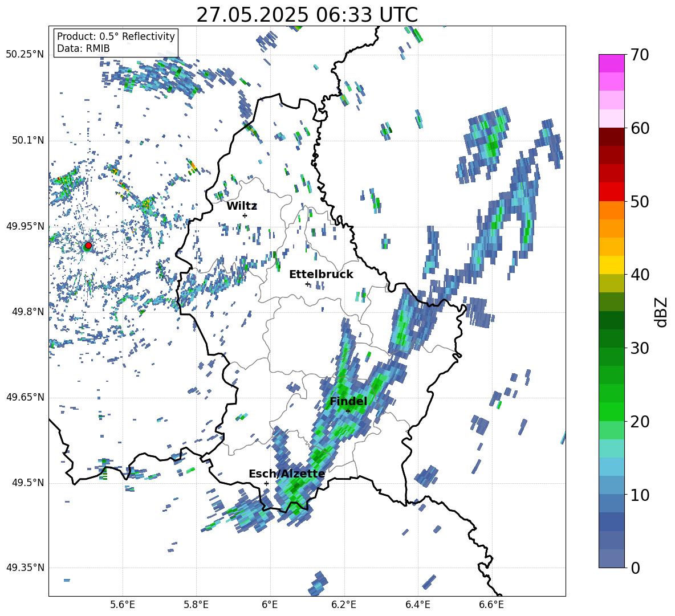This screenshot has height=616, width=675.
Task: Click the 60 tick on colorbar
Action: [640, 128]
